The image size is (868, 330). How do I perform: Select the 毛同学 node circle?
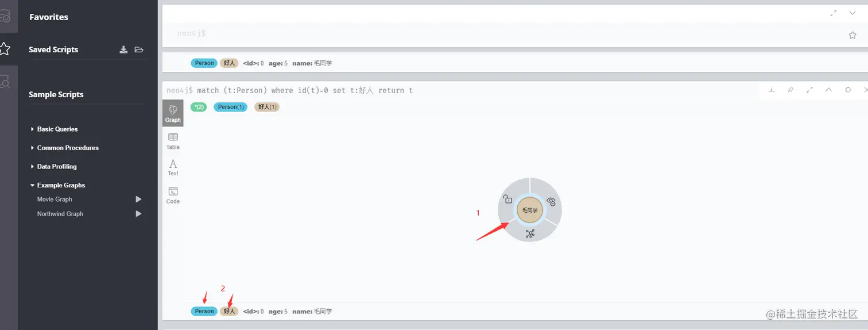(x=530, y=210)
